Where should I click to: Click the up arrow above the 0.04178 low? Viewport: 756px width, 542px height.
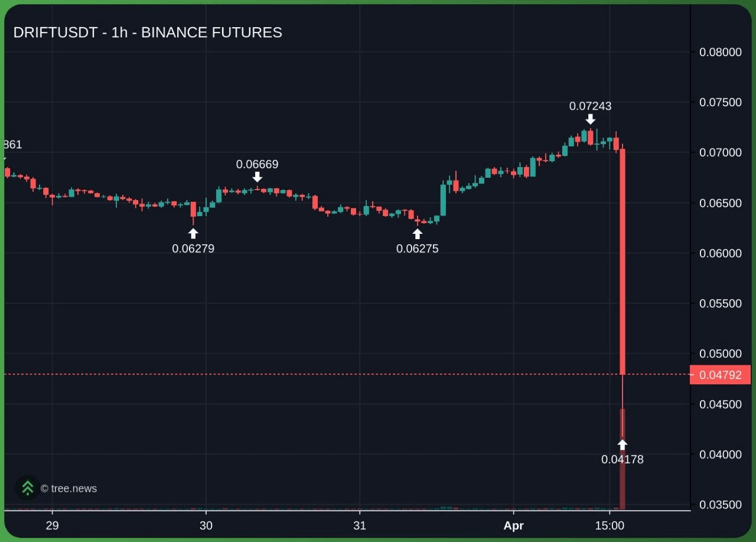623,445
